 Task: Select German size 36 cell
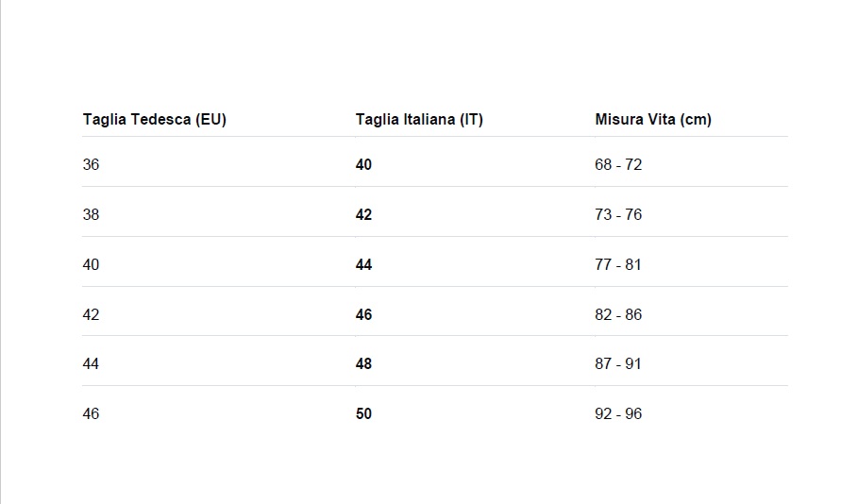tap(91, 164)
